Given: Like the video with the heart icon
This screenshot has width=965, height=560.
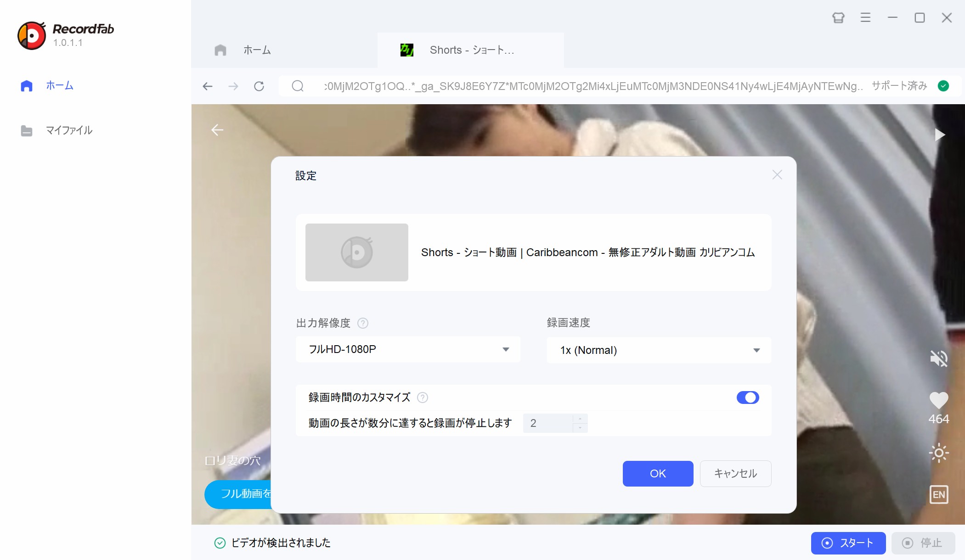Looking at the screenshot, I should pos(939,400).
